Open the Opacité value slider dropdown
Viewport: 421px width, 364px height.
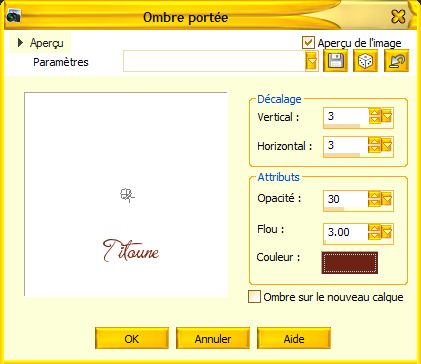387,199
